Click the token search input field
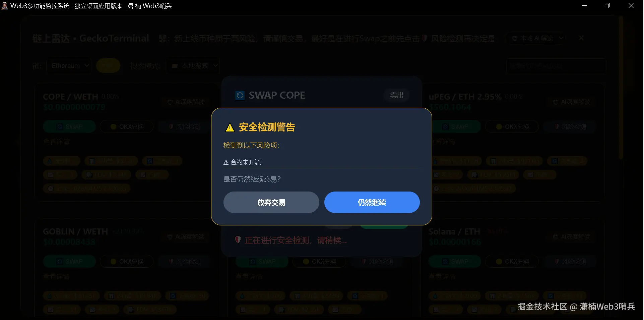The image size is (644, 320). 556,66
